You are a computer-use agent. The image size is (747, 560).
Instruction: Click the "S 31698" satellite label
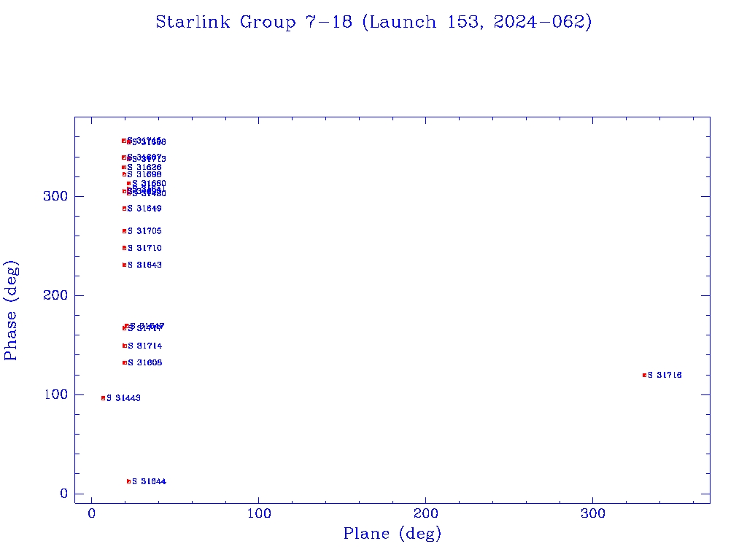[x=144, y=175]
